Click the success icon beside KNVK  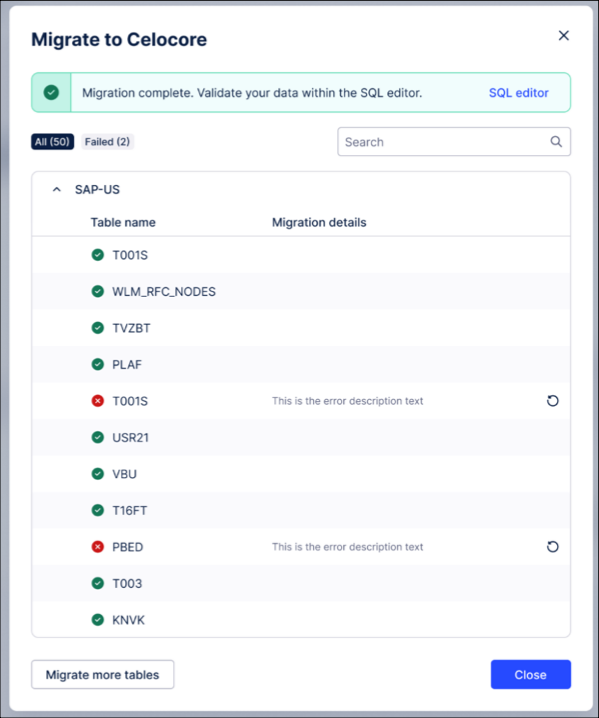(x=98, y=620)
